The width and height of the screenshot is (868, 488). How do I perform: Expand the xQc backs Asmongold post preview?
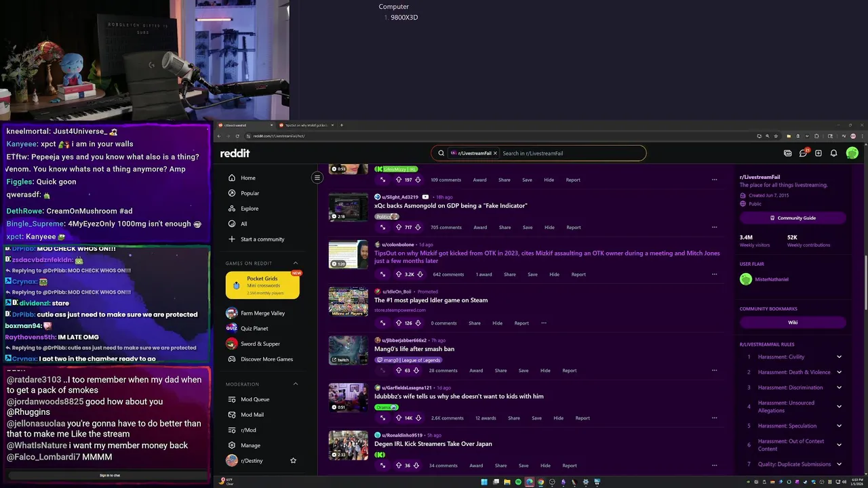pos(382,227)
